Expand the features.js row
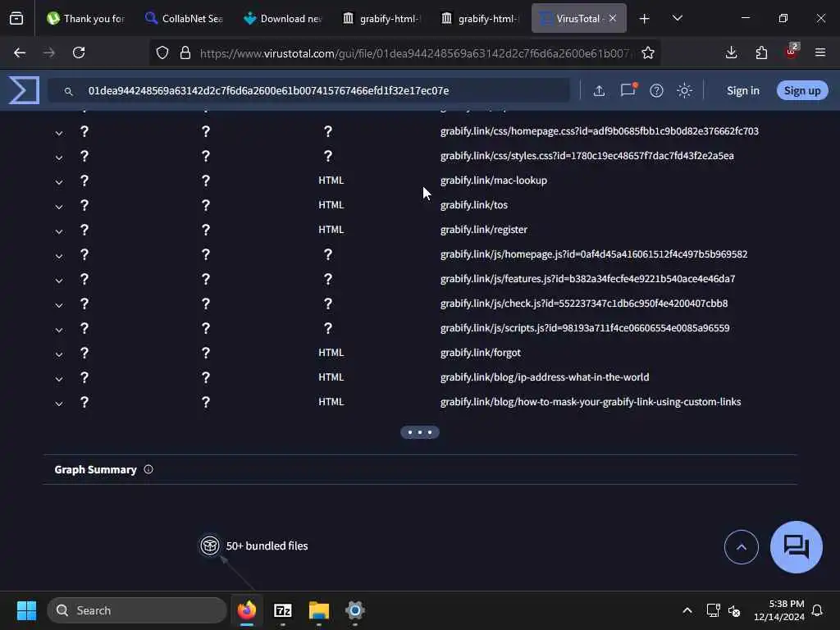Screen dimensions: 840x630 pyautogui.click(x=59, y=281)
